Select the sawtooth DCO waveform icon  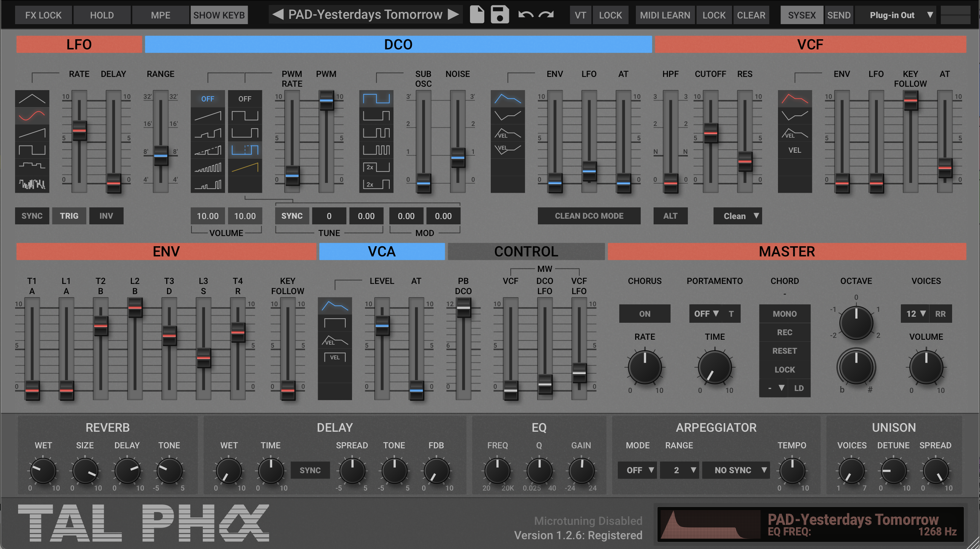(x=207, y=116)
